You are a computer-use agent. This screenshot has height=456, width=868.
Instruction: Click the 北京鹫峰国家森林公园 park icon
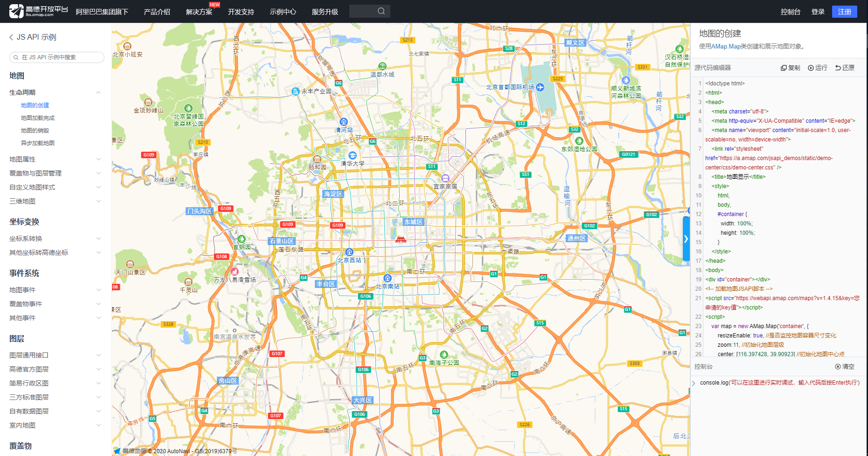188,108
